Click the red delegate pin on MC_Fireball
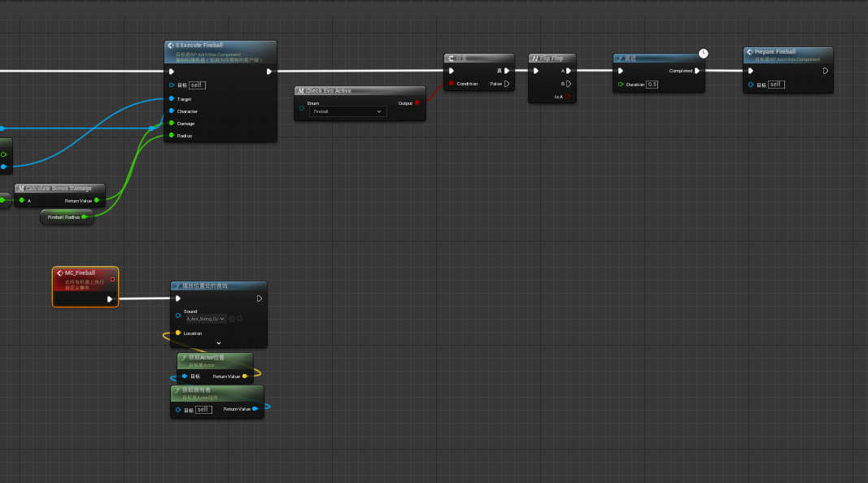Viewport: 868px width, 483px height. pyautogui.click(x=113, y=280)
